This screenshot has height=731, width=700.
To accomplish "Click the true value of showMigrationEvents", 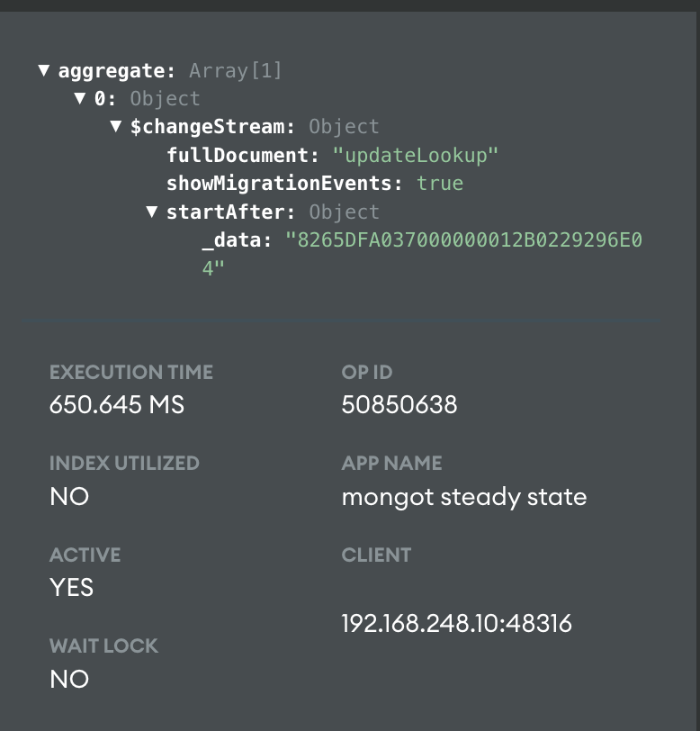I will (440, 184).
